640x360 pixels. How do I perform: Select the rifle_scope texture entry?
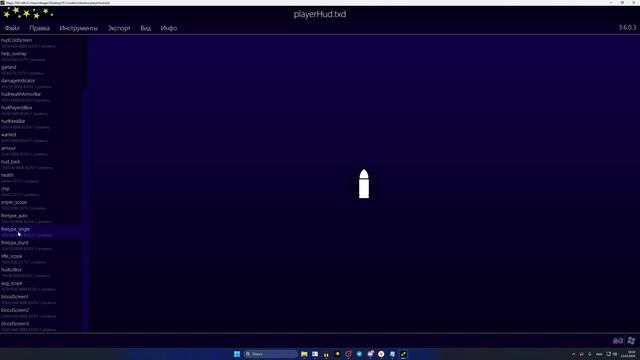click(41, 259)
